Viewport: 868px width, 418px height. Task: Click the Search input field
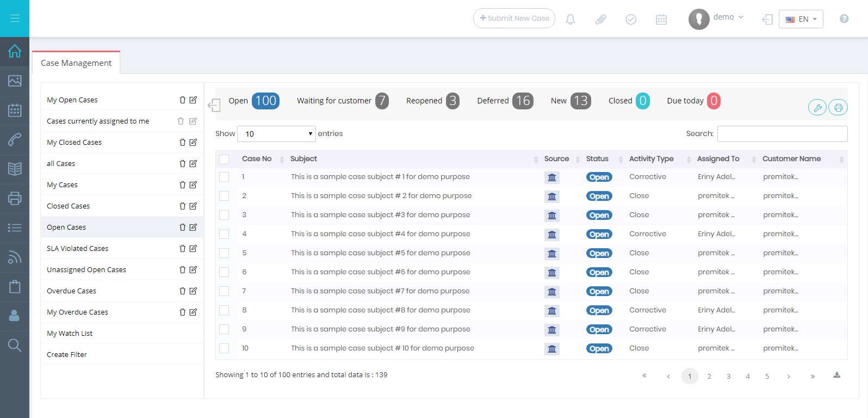[x=782, y=134]
